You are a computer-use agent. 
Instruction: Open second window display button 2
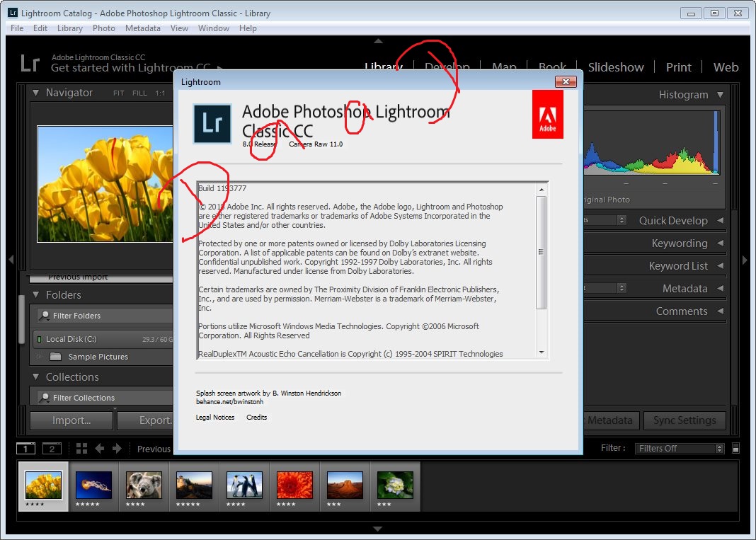tap(52, 449)
